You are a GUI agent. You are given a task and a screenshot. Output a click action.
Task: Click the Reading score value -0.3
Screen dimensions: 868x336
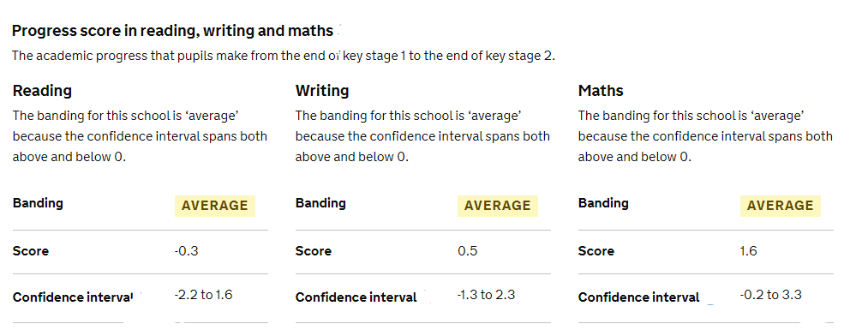click(x=186, y=251)
